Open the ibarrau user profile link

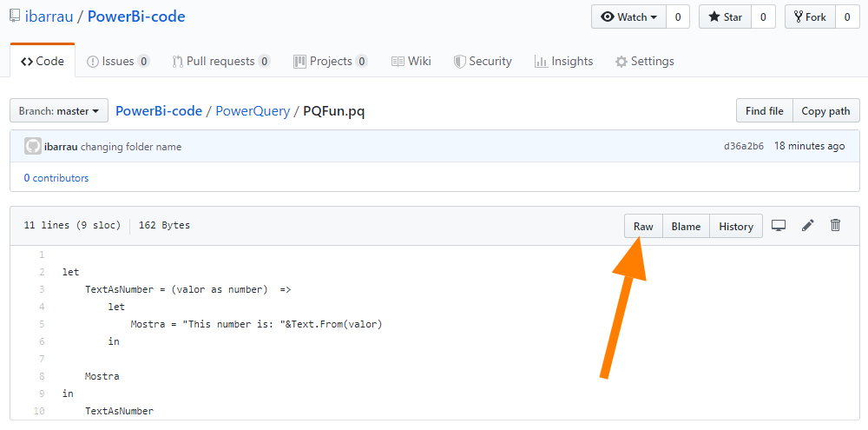click(49, 17)
